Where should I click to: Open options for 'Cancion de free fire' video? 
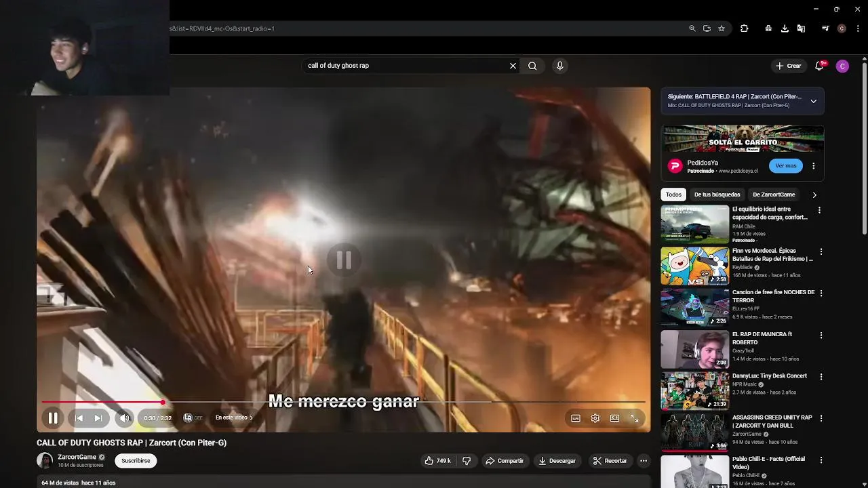(821, 293)
